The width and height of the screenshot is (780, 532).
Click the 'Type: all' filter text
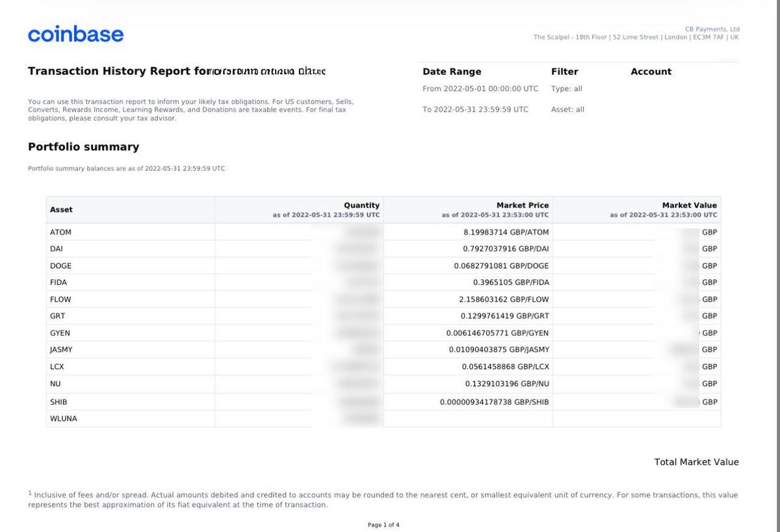click(x=567, y=88)
